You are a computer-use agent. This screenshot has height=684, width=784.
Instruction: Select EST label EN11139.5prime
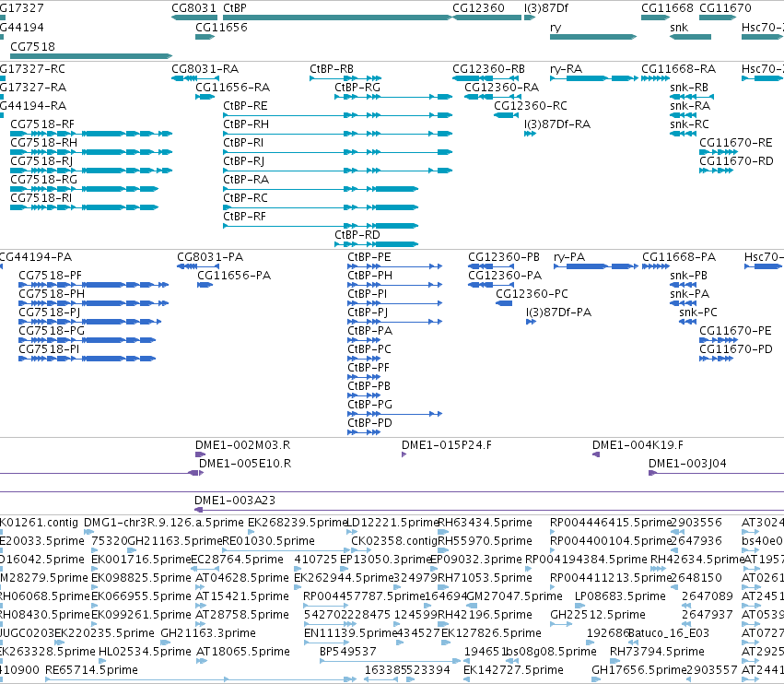click(350, 633)
